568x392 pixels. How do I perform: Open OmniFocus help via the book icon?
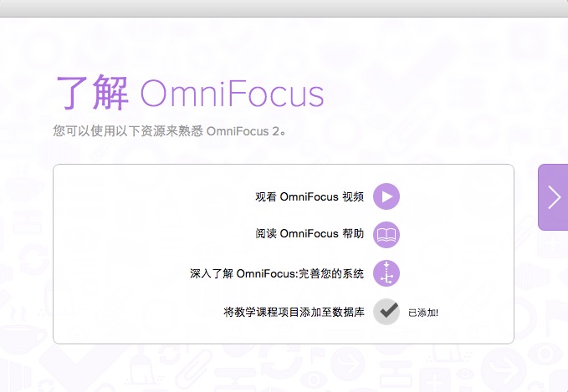[x=386, y=235]
